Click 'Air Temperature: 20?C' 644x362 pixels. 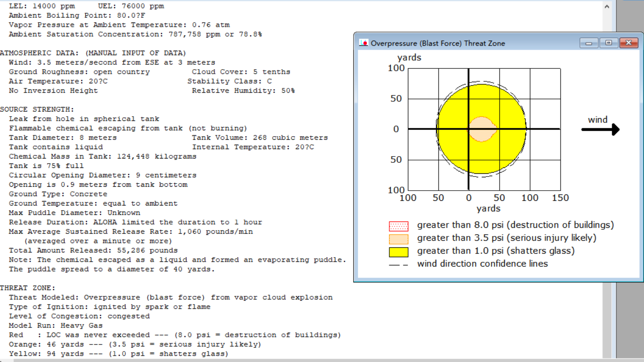point(58,81)
